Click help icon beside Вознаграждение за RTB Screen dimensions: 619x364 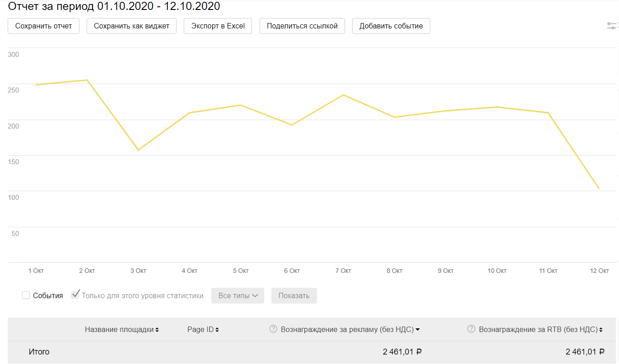(471, 329)
